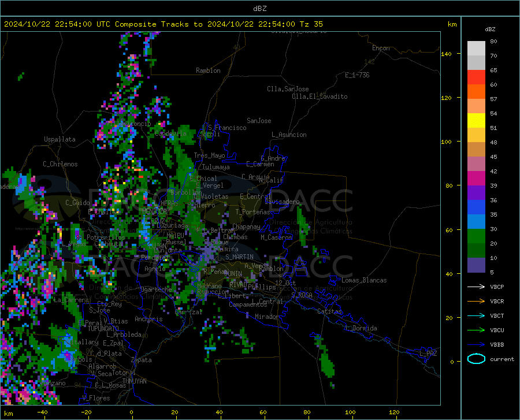Click the JUNIN city label
Viewport: 520px width, 420px height.
(233, 274)
